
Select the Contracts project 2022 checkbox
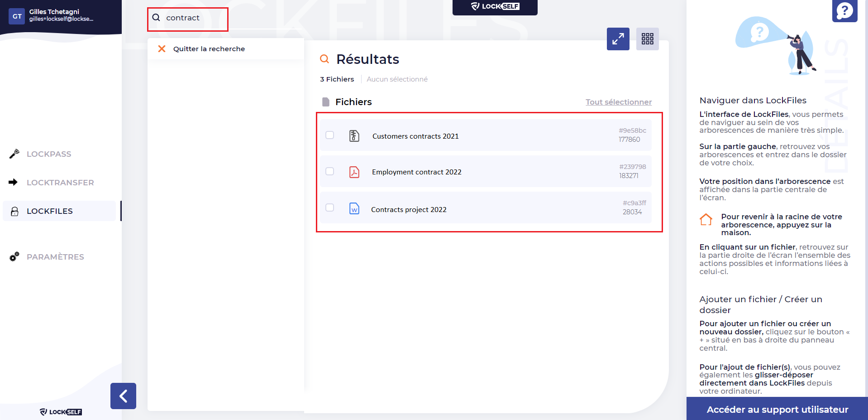pos(330,208)
